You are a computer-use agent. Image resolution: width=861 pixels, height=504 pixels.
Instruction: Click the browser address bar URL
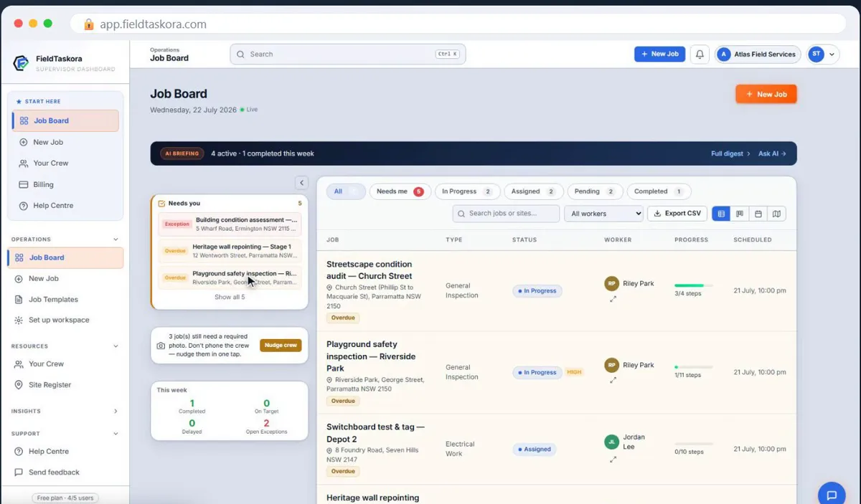[153, 24]
